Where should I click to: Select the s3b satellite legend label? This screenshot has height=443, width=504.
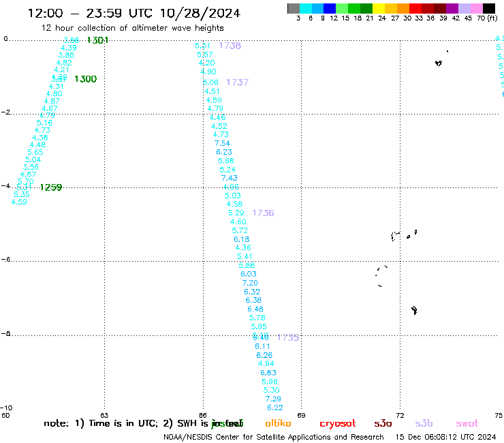(x=424, y=423)
